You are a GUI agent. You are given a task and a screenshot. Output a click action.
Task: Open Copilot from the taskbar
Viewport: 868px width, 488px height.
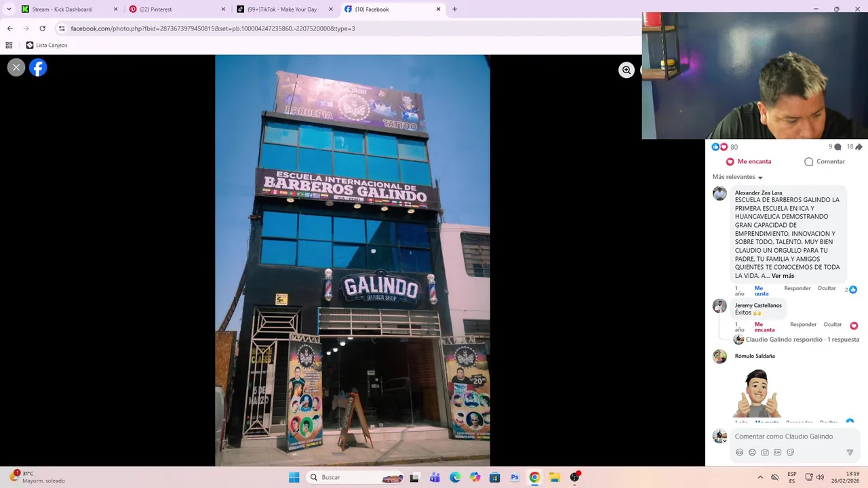pyautogui.click(x=475, y=477)
